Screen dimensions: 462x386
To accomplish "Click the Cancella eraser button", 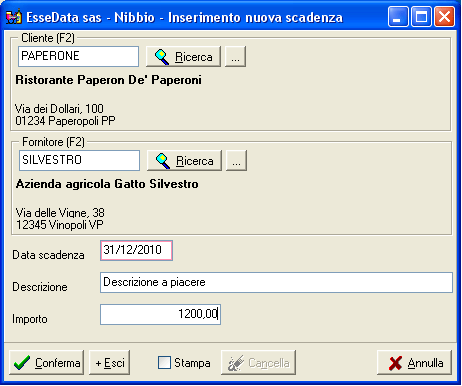I will click(258, 362).
